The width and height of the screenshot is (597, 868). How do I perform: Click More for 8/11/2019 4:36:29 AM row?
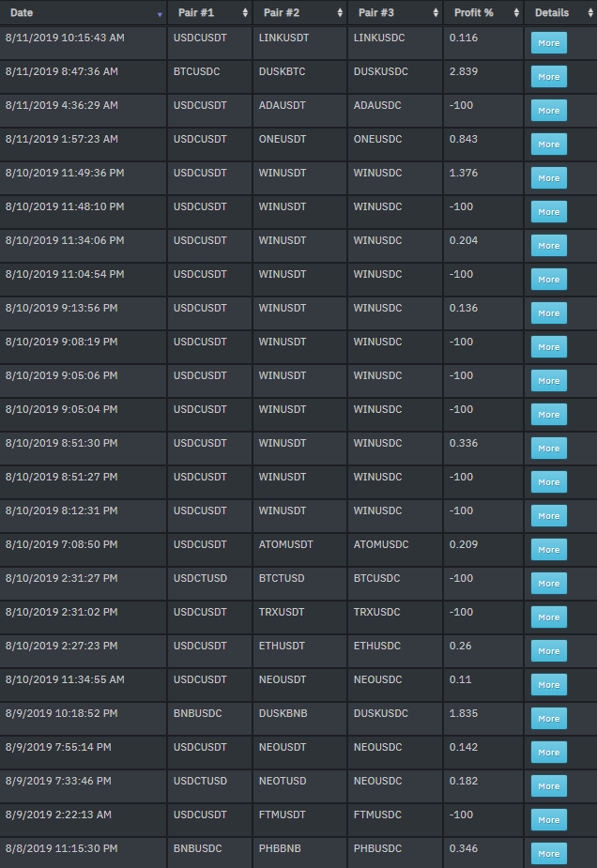pos(549,111)
